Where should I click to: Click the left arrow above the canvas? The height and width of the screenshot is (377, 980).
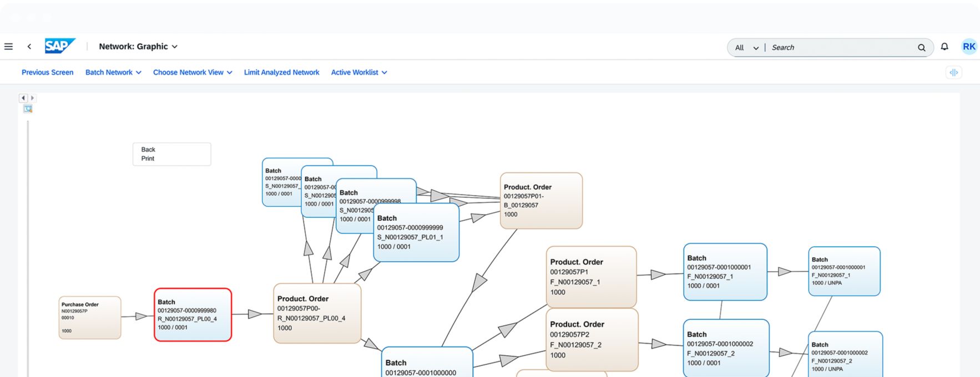[x=23, y=98]
